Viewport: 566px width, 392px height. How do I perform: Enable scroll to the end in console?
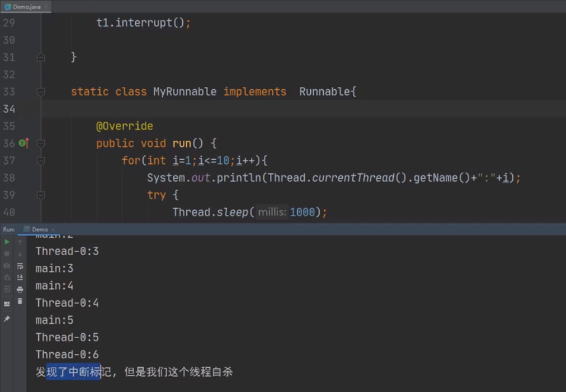[20, 276]
